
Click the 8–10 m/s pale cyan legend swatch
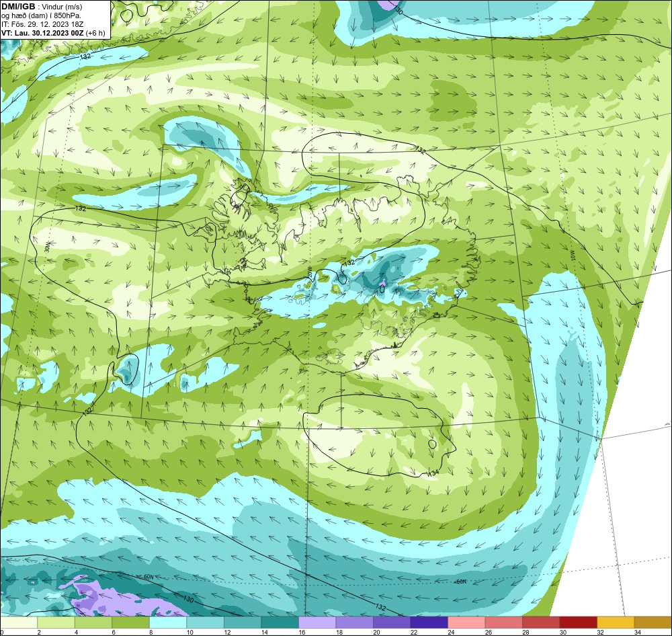coord(168,622)
